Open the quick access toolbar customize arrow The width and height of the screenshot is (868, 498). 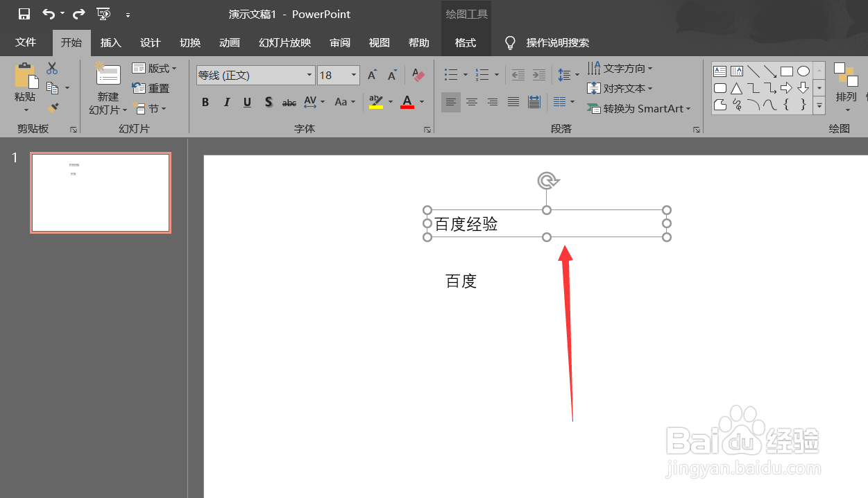(128, 15)
